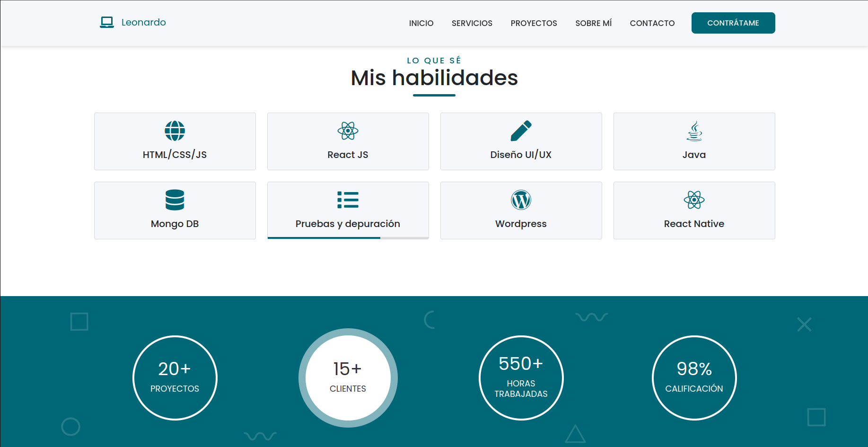This screenshot has width=868, height=447.
Task: Click the database icon for Mongo DB
Action: [x=175, y=200]
